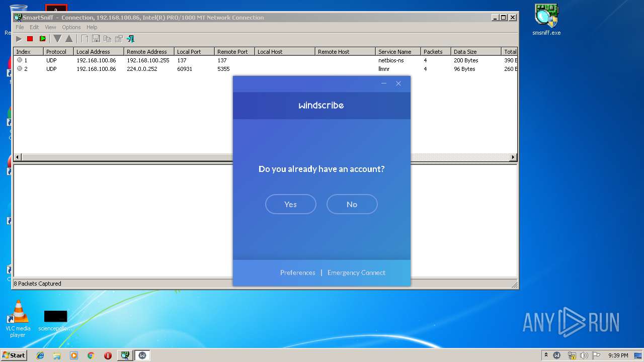
Task: Click local port 60931 cell
Action: (185, 69)
